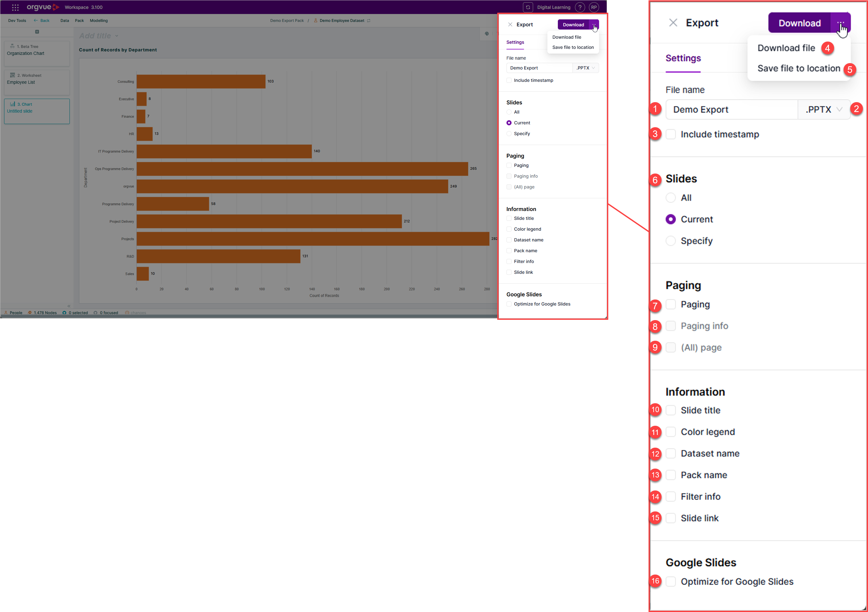
Task: Tick Include timestamp in enlarged panel
Action: [671, 134]
